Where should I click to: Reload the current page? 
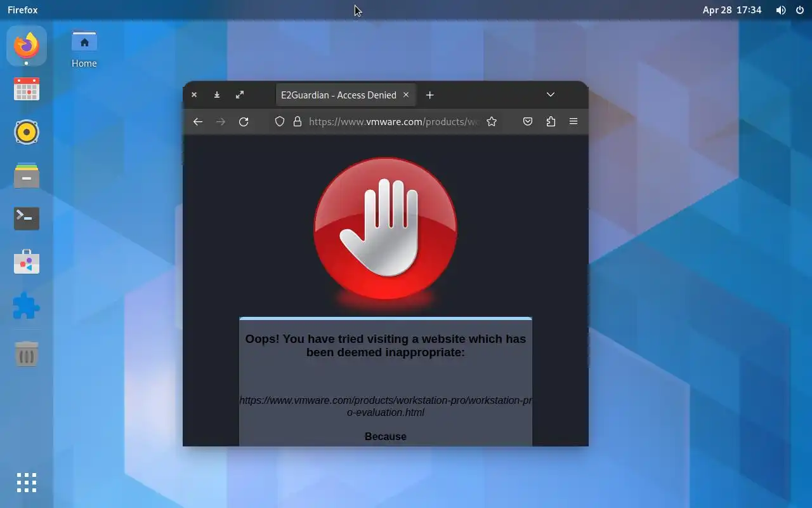click(x=244, y=122)
